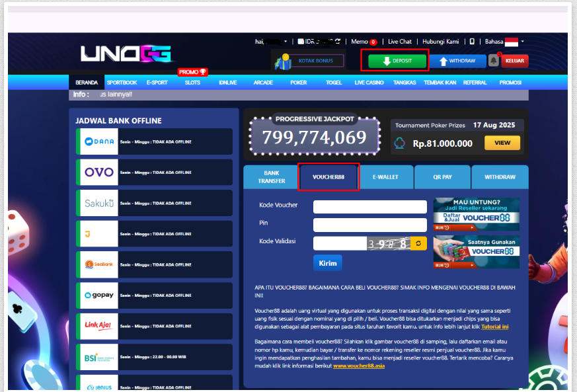This screenshot has height=392, width=577.
Task: Submit voucher with Kirim button
Action: tap(328, 263)
